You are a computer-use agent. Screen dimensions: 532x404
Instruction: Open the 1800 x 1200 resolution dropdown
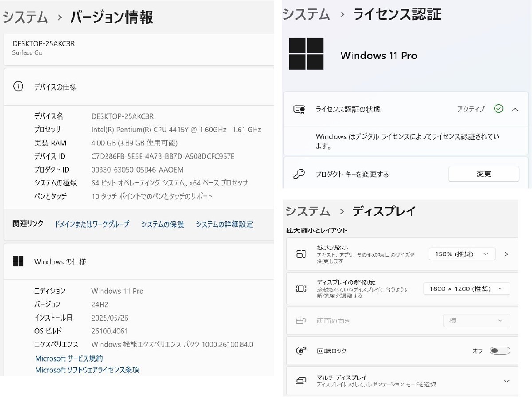point(467,288)
